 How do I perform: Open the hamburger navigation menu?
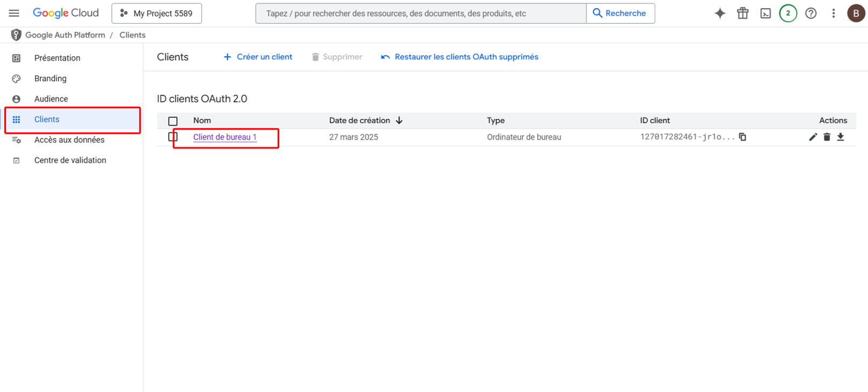point(14,13)
